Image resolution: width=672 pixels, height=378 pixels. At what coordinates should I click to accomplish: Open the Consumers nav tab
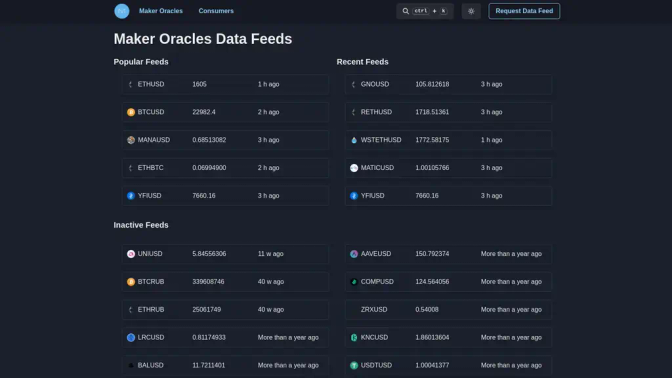(x=216, y=11)
